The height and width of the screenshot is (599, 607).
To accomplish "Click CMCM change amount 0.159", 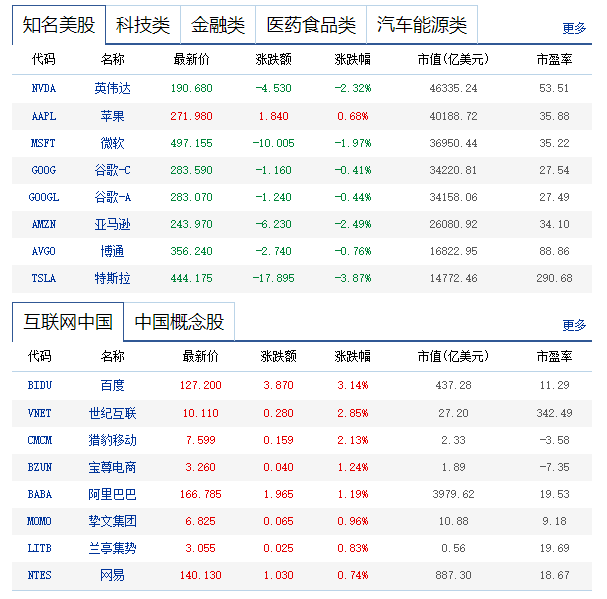I will point(278,440).
